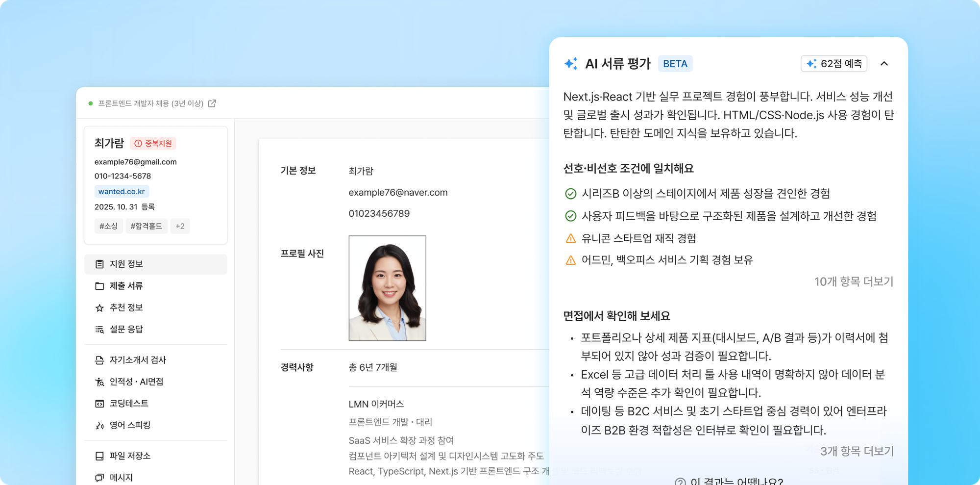Open the 설문 응답 menu item
Screen dimensions: 980x485
click(156, 330)
